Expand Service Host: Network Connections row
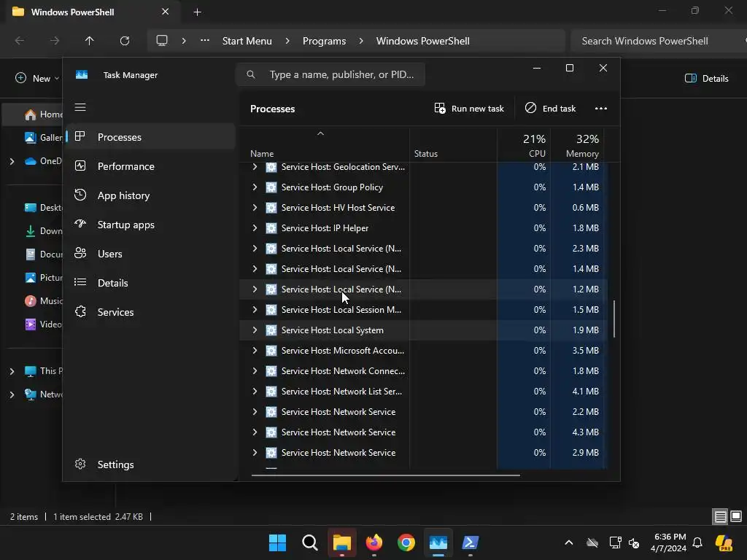The width and height of the screenshot is (747, 560). [255, 371]
